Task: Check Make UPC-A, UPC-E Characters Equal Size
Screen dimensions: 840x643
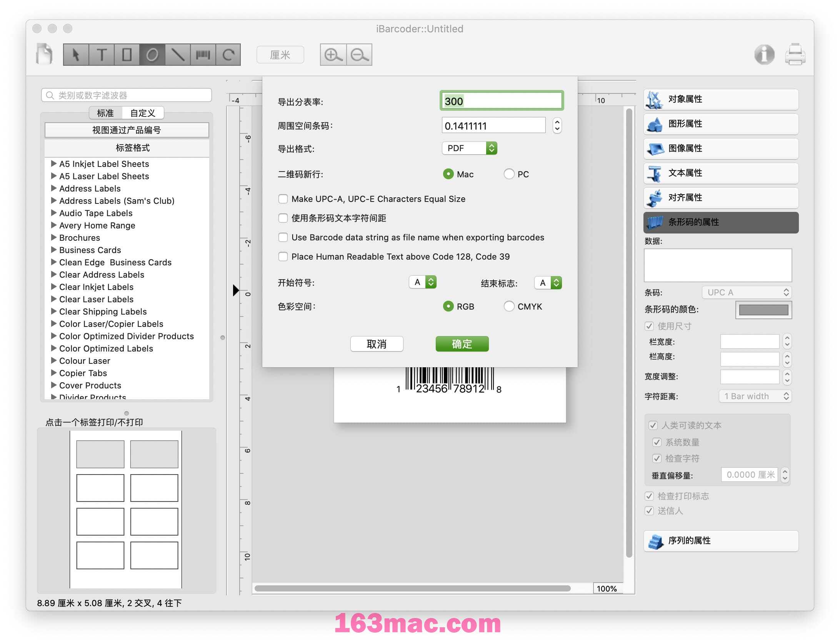Action: pyautogui.click(x=283, y=199)
